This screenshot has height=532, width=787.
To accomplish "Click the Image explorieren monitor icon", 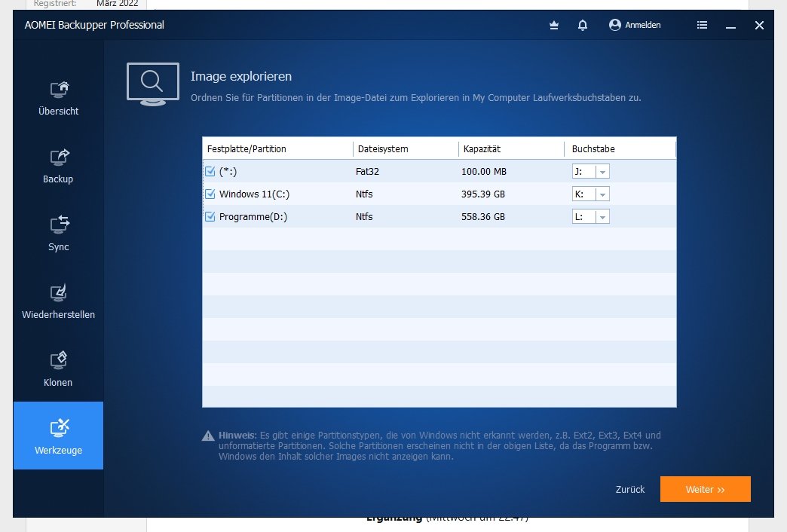I will point(153,84).
